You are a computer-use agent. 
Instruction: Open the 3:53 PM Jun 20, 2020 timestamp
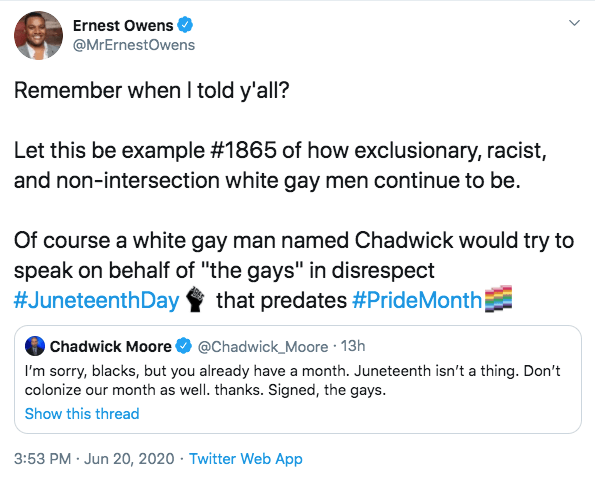point(94,459)
